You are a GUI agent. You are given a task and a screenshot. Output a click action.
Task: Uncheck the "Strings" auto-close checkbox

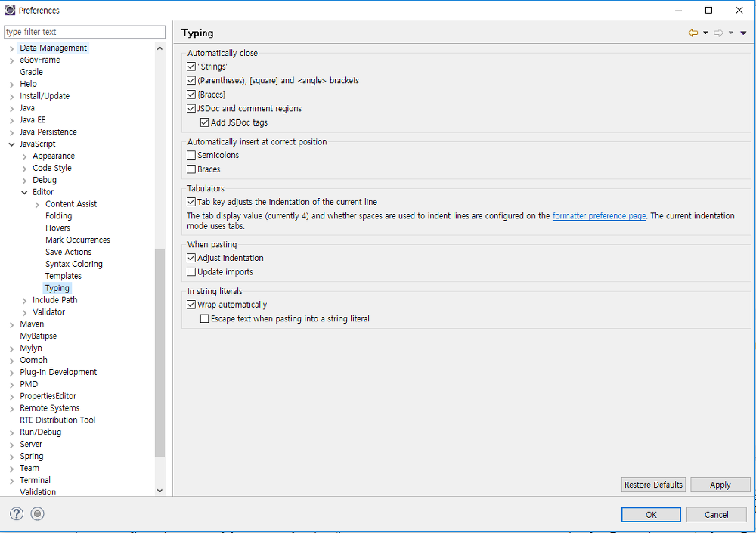click(x=191, y=67)
